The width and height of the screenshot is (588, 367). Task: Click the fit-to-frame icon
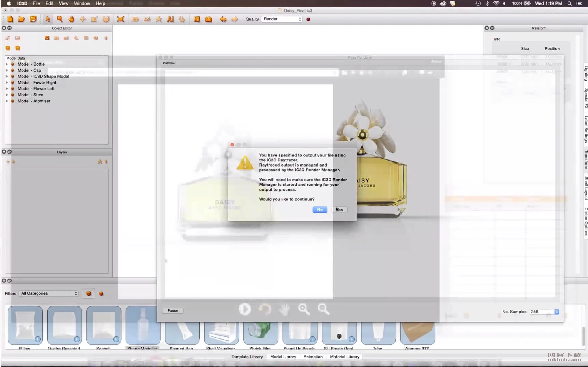tap(121, 19)
